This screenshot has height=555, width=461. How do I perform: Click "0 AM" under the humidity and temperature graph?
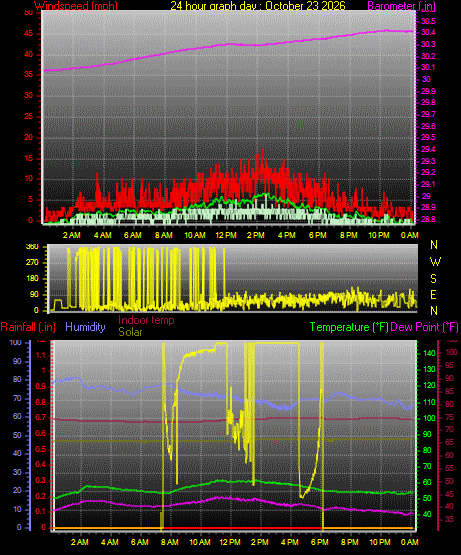[x=410, y=542]
